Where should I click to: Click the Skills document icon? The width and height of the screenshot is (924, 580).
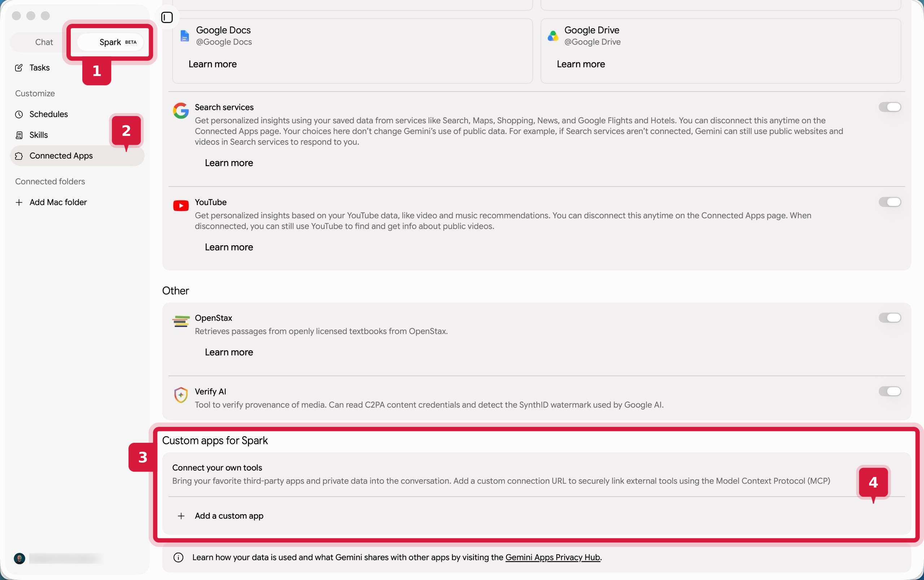19,135
